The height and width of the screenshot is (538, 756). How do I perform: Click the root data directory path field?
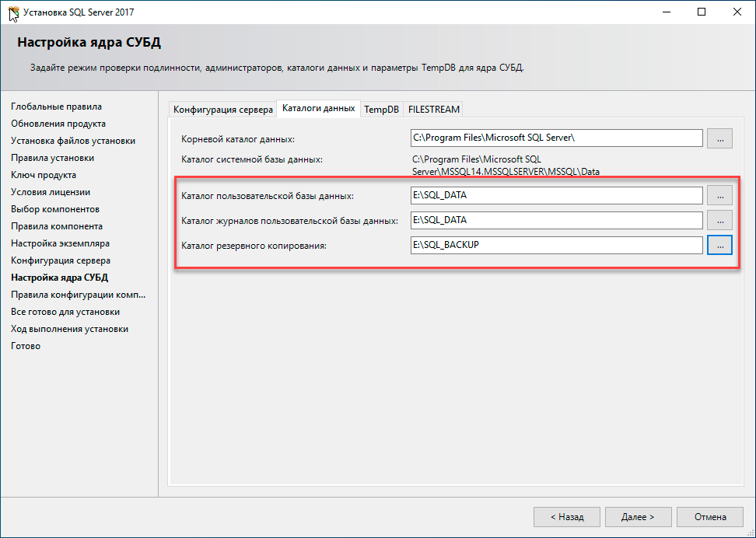coord(556,138)
